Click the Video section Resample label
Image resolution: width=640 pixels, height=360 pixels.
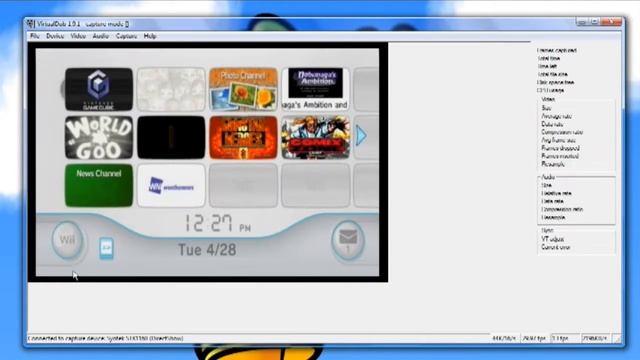tap(553, 164)
